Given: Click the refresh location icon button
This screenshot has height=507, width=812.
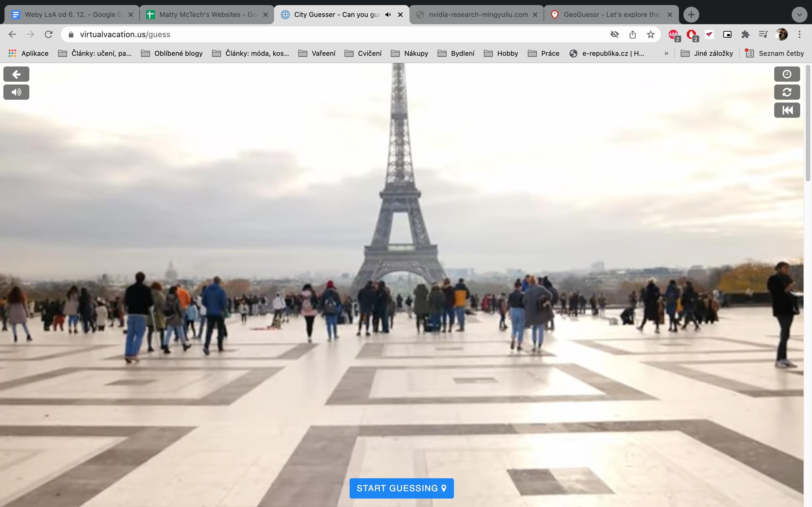Looking at the screenshot, I should 787,92.
